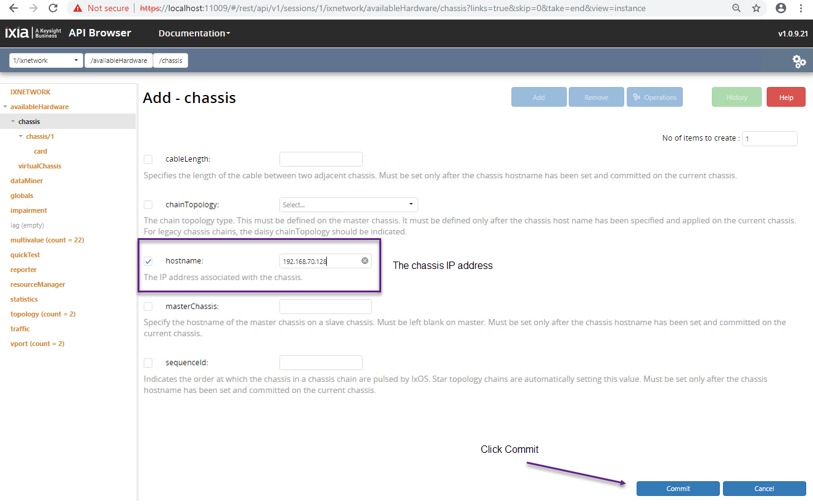Image resolution: width=813 pixels, height=504 pixels.
Task: Click the browser reload icon
Action: (x=53, y=9)
